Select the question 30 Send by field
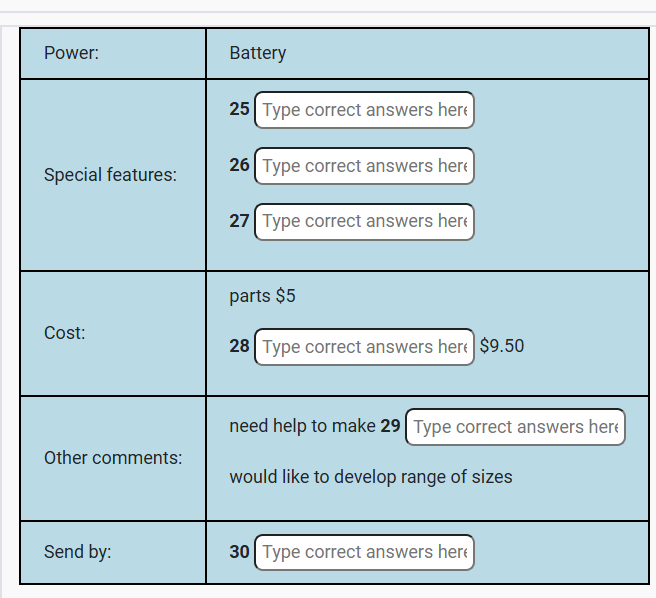 364,552
